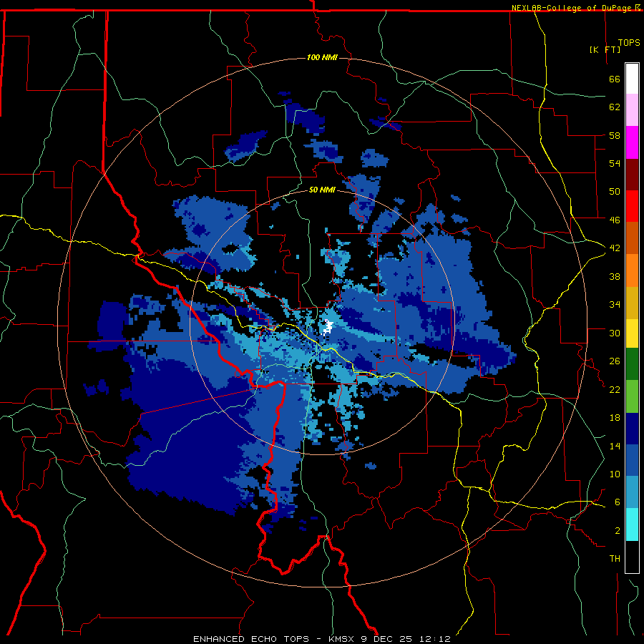Image resolution: width=644 pixels, height=644 pixels.
Task: Click the "12:12" time in the caption
Action: (x=434, y=639)
